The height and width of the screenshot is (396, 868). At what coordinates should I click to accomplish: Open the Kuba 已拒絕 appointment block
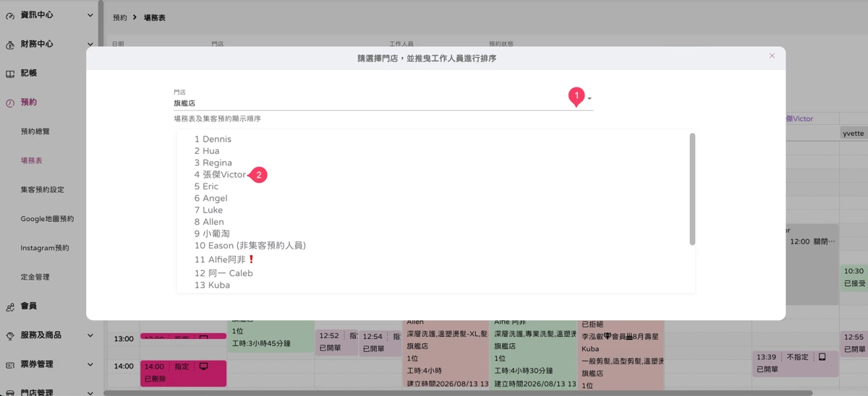pyautogui.click(x=621, y=356)
